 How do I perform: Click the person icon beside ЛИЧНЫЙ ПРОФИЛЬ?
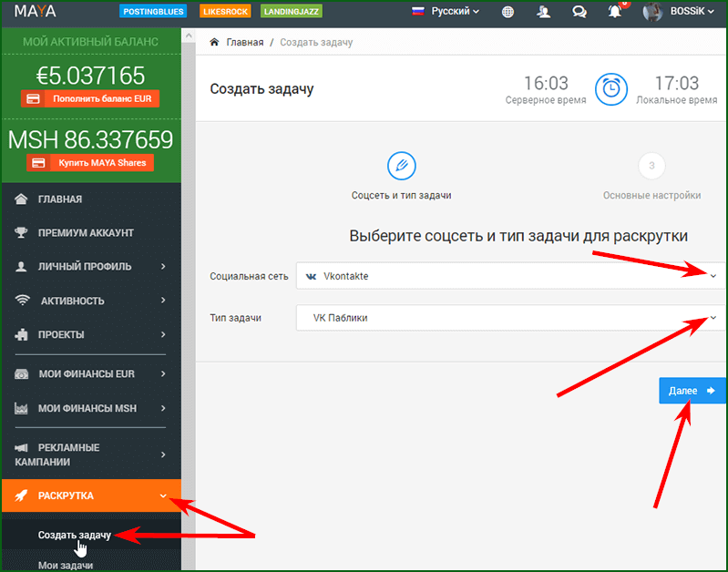pyautogui.click(x=21, y=267)
